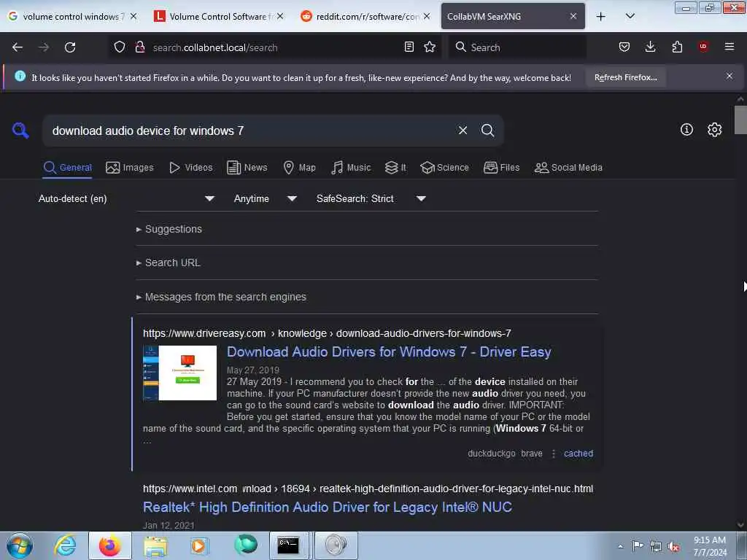Screen dimensions: 747x560
Task: Dismiss the Firefox refresh notification bar
Action: tap(729, 76)
